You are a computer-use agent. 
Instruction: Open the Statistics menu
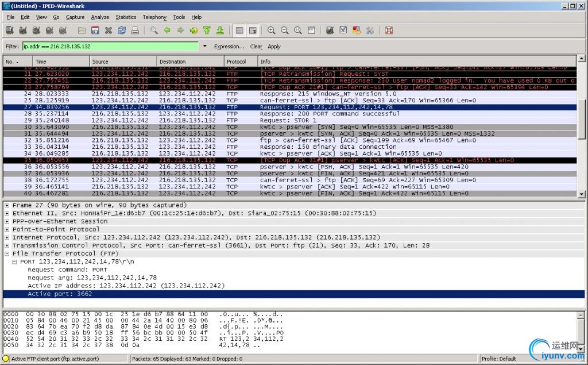pyautogui.click(x=126, y=17)
